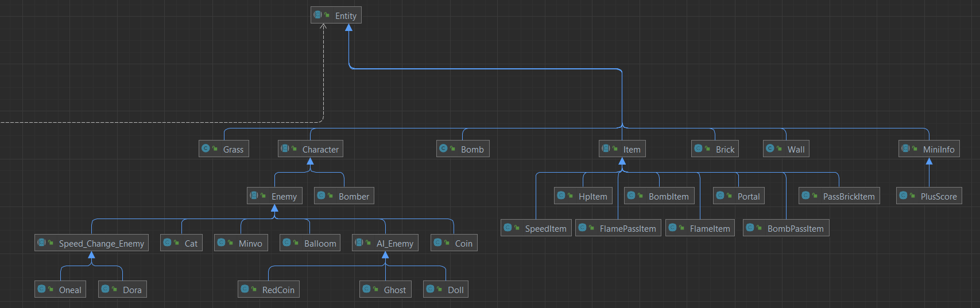Click the Bomb class node
The width and height of the screenshot is (980, 308).
tap(463, 149)
